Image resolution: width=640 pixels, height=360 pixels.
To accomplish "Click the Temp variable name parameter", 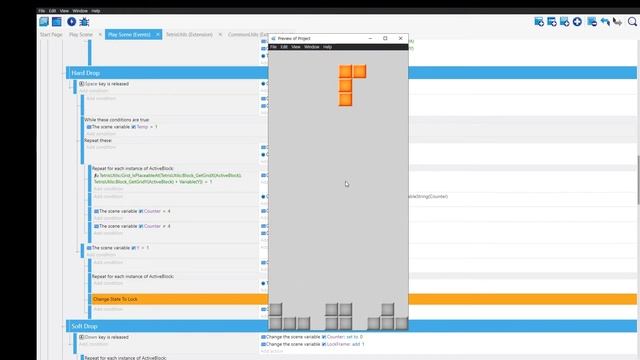I will click(142, 127).
